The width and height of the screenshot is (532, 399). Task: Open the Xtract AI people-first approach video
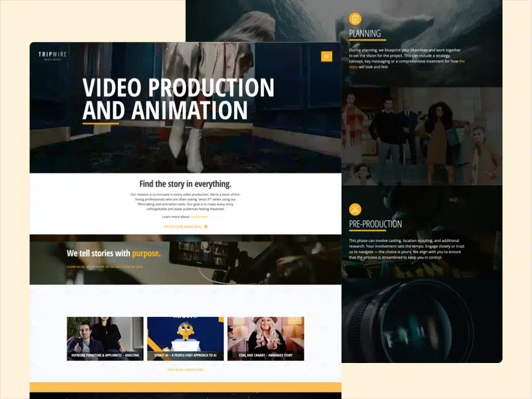click(185, 336)
